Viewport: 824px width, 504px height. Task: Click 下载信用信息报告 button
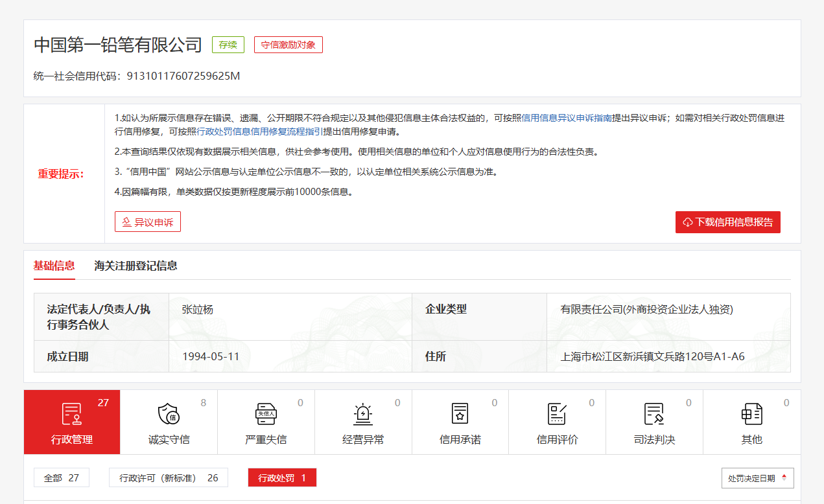click(x=728, y=222)
